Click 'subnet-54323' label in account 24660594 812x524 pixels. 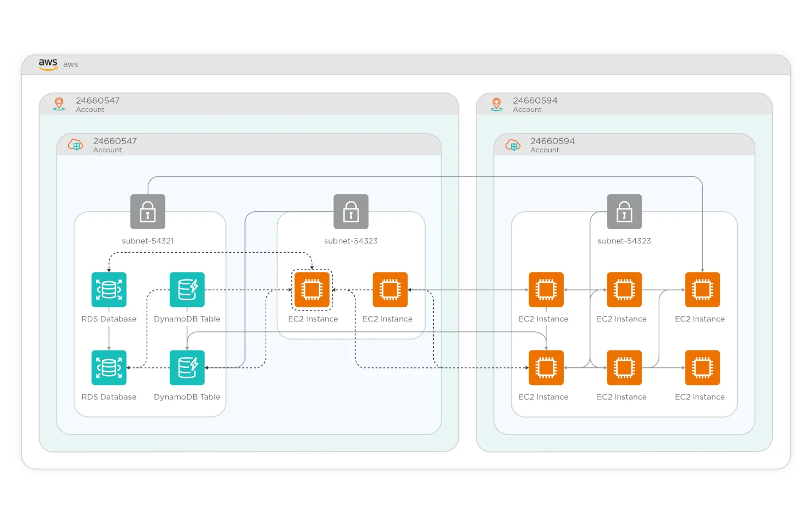point(624,241)
